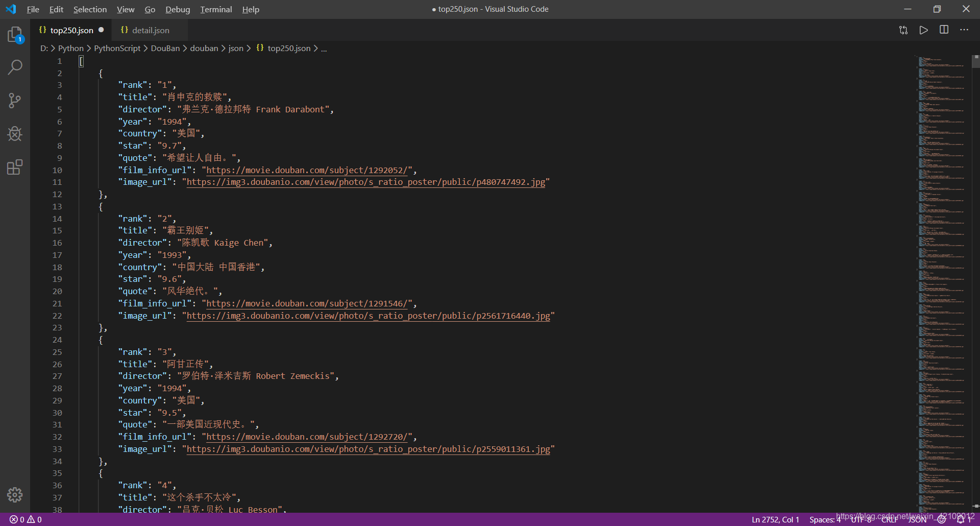
Task: Click the warnings count in status bar
Action: point(35,519)
